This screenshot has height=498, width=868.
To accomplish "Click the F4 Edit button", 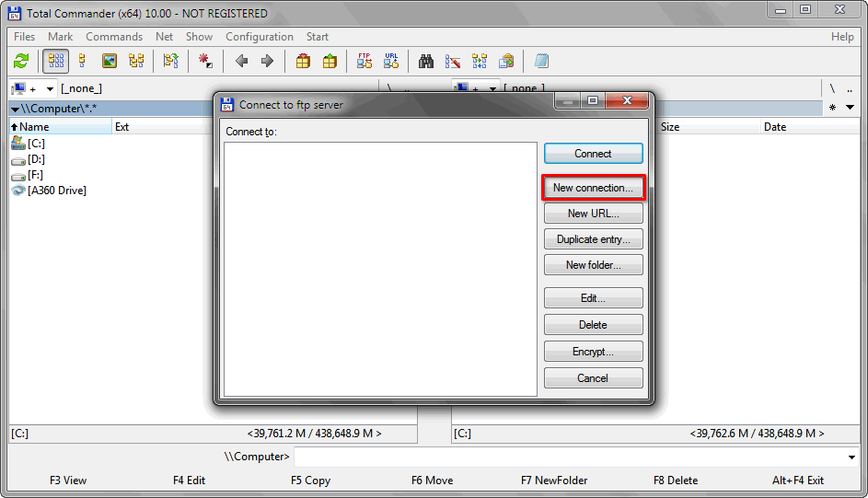I will (x=189, y=481).
